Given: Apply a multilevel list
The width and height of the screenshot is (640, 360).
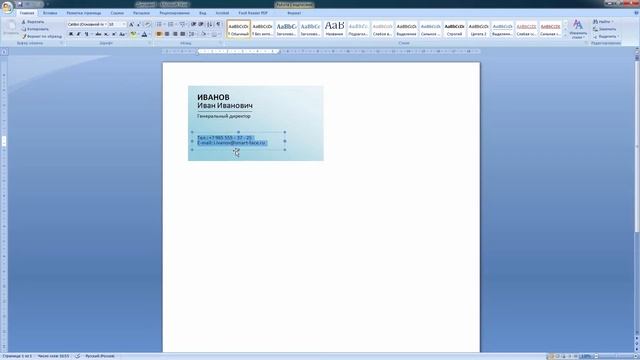Looking at the screenshot, I should 183,24.
